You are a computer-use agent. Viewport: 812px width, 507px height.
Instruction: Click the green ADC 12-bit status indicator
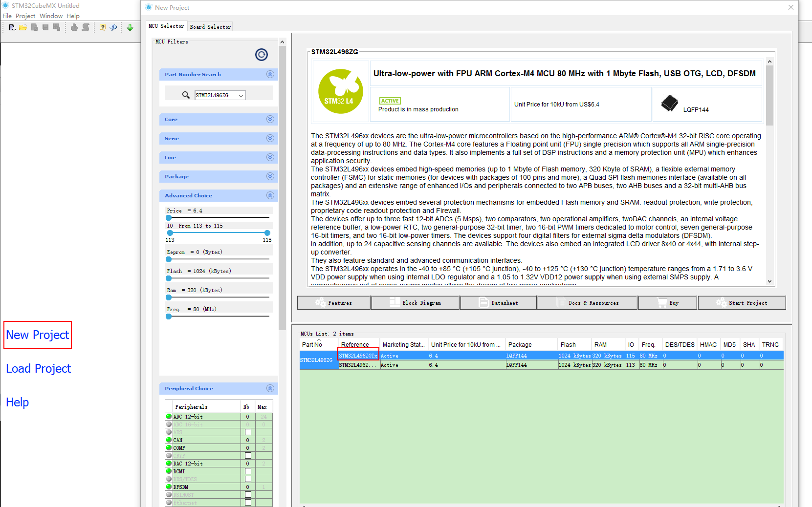169,417
